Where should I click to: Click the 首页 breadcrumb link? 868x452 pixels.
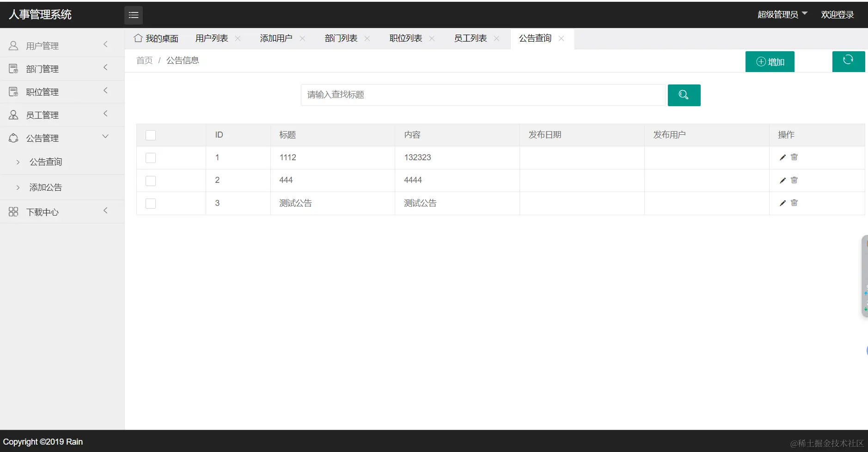145,60
